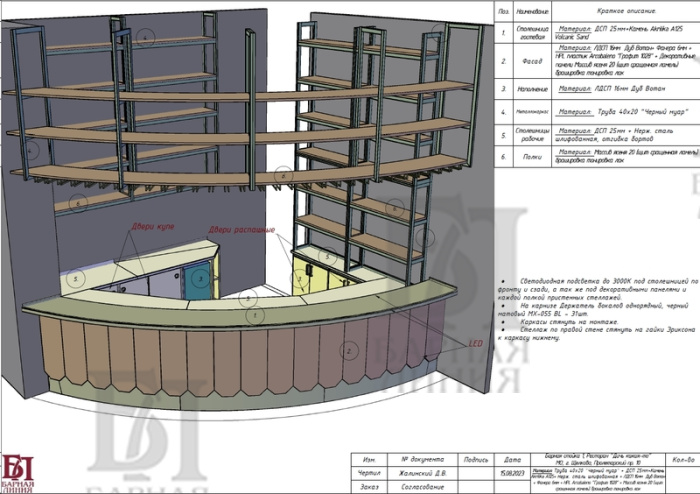Click the '№ документа' title block cell
The width and height of the screenshot is (700, 494).
[422, 460]
